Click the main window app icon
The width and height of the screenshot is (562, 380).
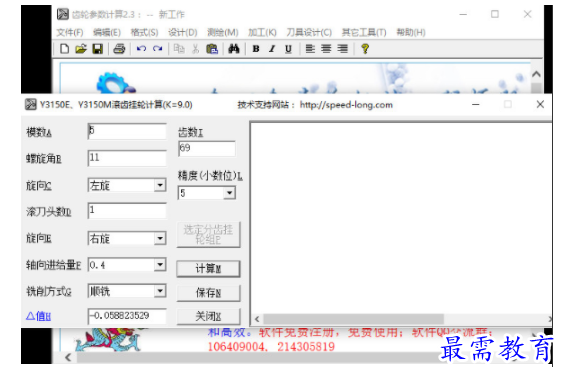(x=63, y=14)
